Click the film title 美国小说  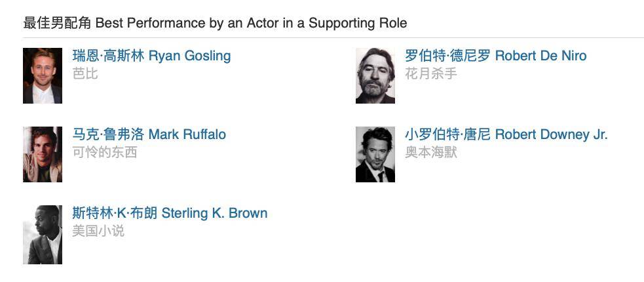pos(98,231)
